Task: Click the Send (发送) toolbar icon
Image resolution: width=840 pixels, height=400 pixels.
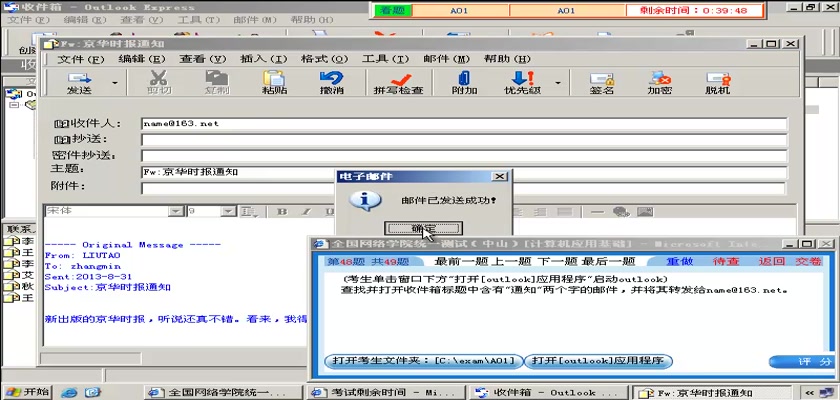Action: tap(79, 83)
